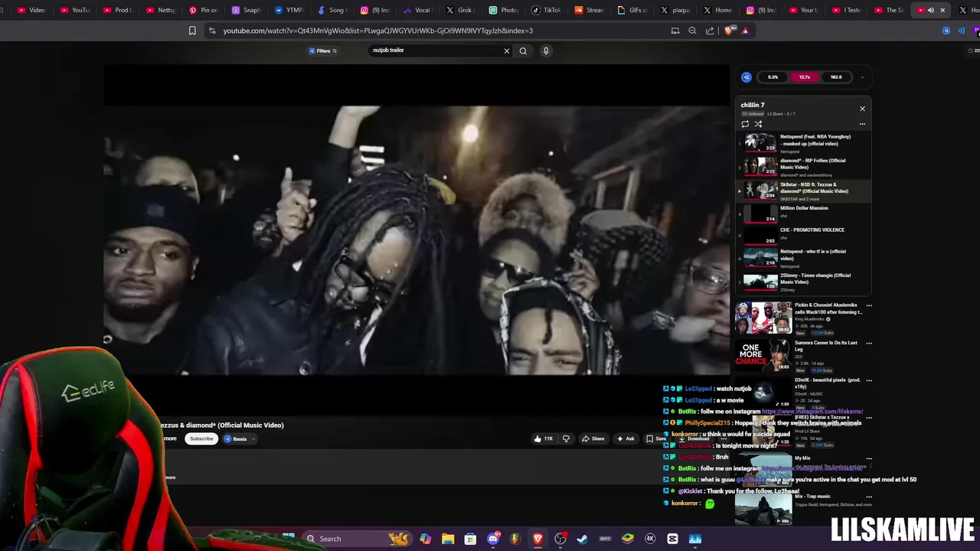The width and height of the screenshot is (980, 551).
Task: Click the YouTube search magnifier button
Action: click(523, 51)
